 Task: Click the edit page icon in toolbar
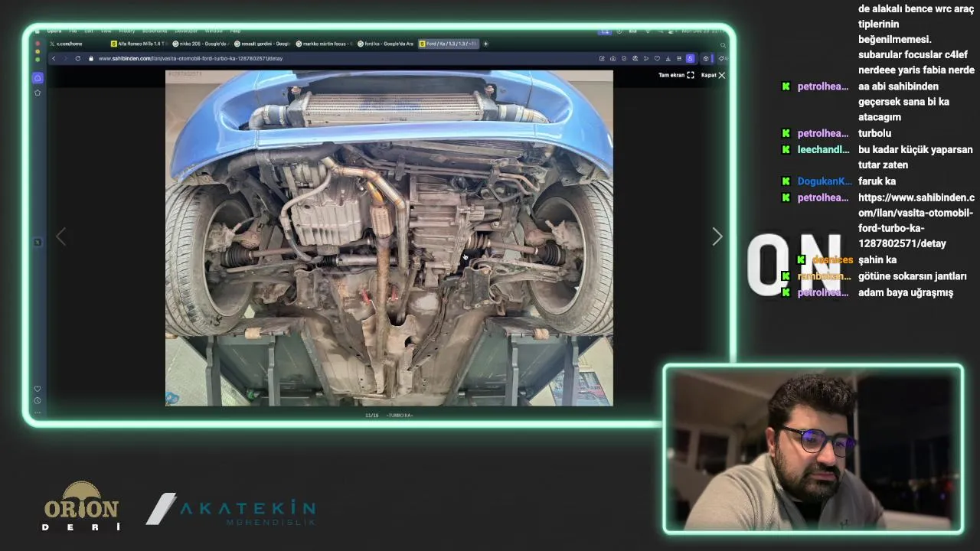[602, 58]
